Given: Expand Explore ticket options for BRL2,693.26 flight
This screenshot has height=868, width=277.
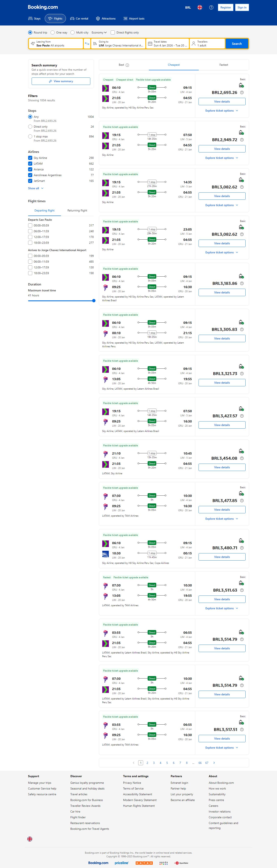Looking at the screenshot, I should 222,111.
